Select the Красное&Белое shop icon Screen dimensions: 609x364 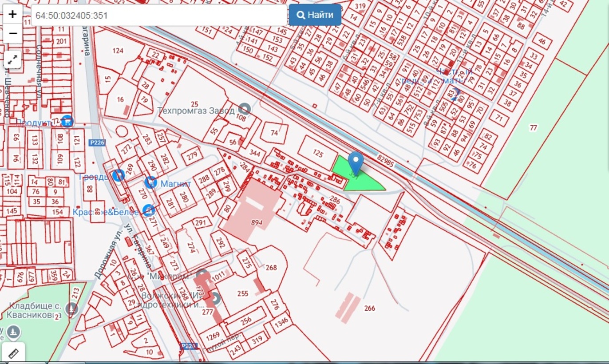tap(149, 210)
